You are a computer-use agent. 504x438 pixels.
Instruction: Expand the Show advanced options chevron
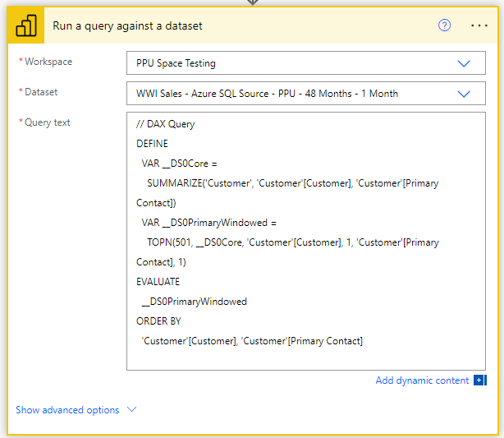[x=132, y=409]
